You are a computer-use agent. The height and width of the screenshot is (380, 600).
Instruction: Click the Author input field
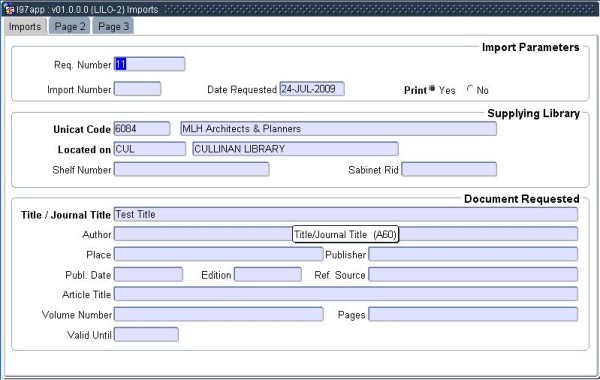click(x=346, y=234)
